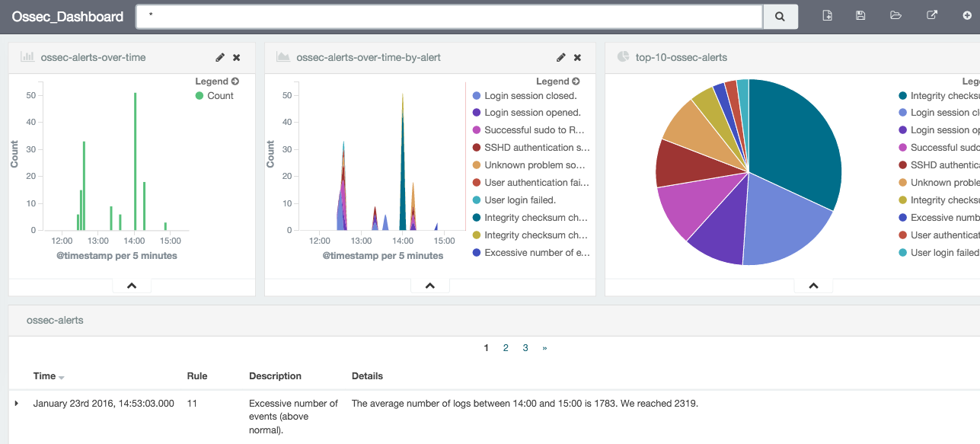Click the olive Integrity checksum legend dot
The width and height of the screenshot is (980, 444).
tap(477, 236)
